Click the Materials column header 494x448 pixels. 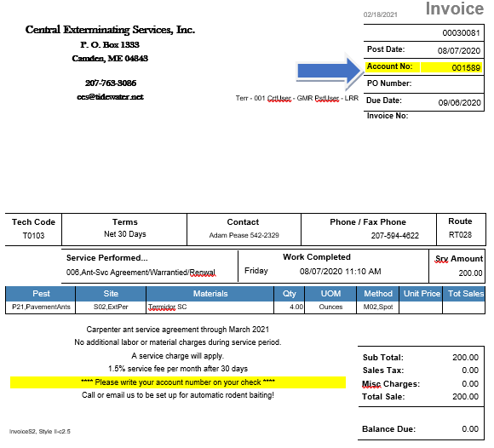[210, 294]
